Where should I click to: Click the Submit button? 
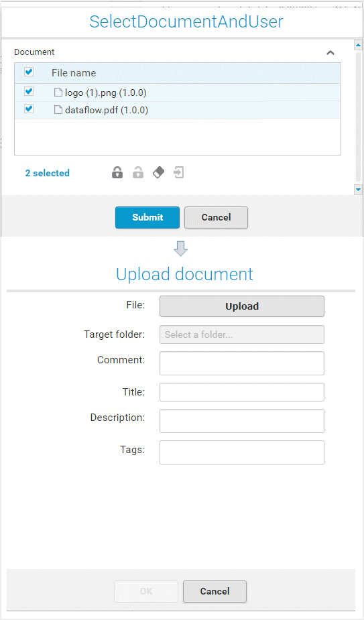click(x=147, y=217)
